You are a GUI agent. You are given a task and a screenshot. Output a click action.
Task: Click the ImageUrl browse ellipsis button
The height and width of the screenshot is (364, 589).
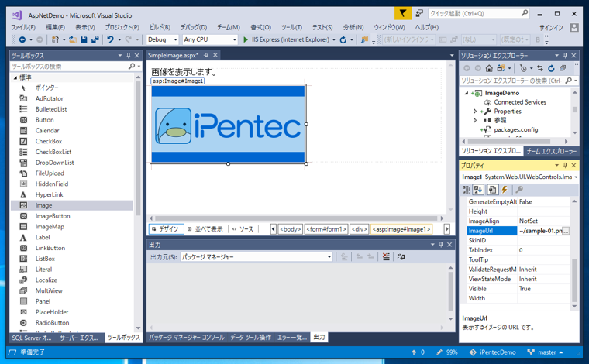tap(566, 231)
